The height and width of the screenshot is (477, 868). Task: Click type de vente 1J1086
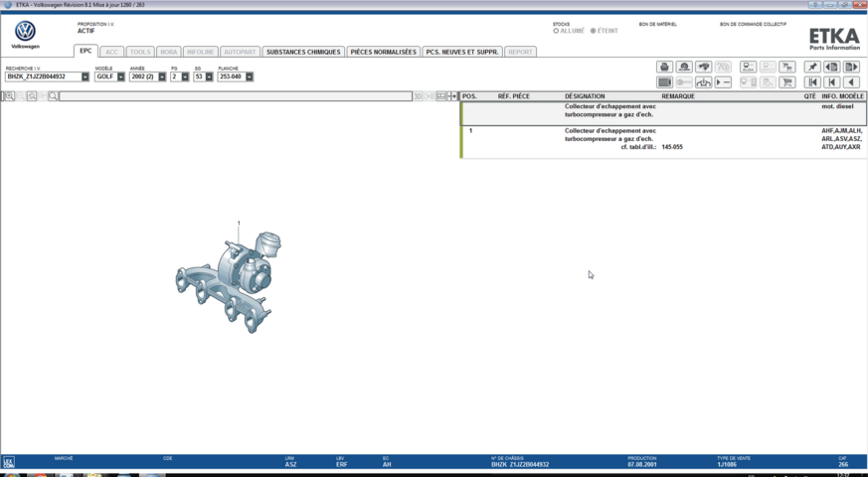pyautogui.click(x=727, y=465)
